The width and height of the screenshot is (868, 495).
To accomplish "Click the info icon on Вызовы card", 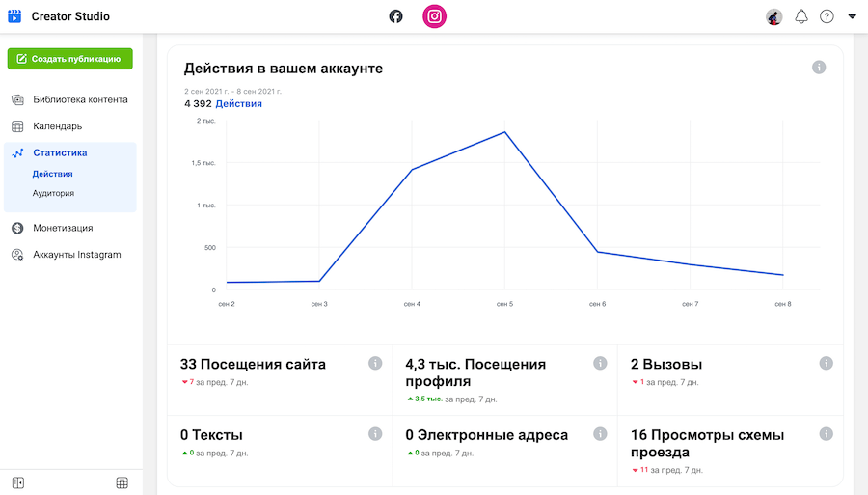I will (x=826, y=363).
